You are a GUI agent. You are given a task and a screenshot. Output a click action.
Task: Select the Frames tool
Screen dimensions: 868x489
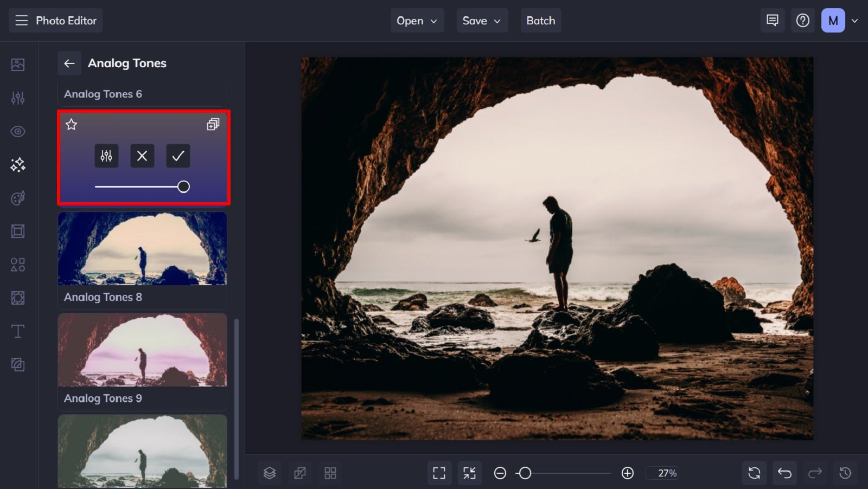pyautogui.click(x=18, y=231)
